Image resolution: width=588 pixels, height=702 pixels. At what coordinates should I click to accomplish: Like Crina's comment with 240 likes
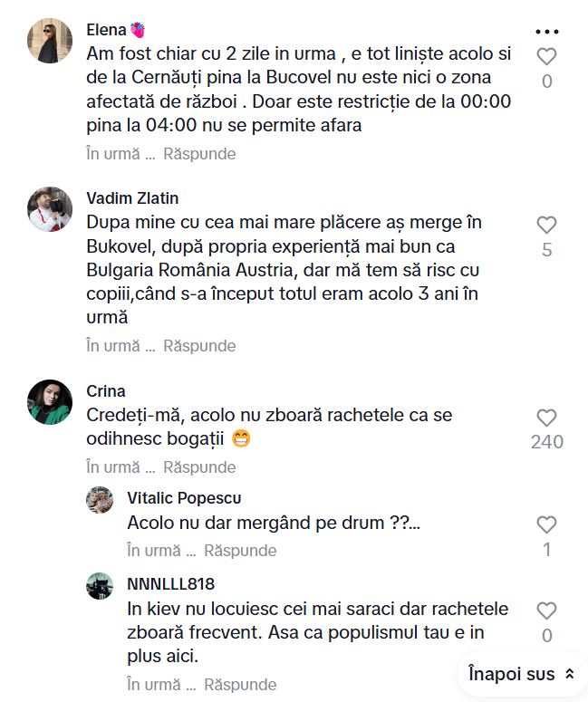click(546, 418)
